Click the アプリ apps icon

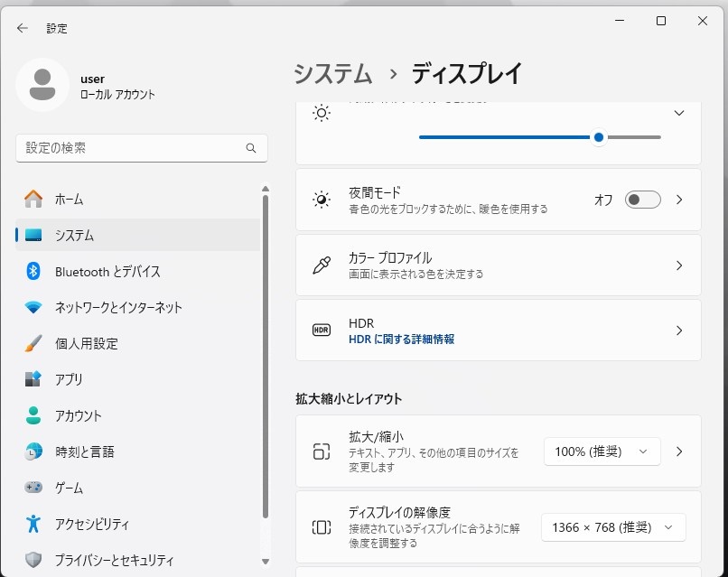point(33,379)
